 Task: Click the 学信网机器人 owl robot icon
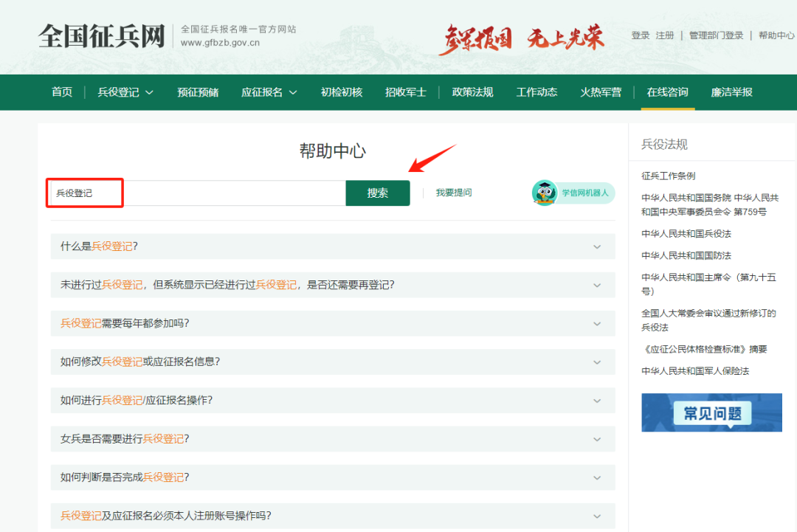click(x=545, y=193)
